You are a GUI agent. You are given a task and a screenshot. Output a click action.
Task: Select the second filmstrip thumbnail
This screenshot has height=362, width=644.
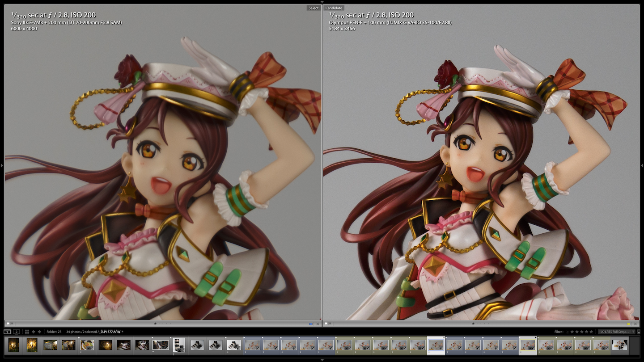(32, 345)
